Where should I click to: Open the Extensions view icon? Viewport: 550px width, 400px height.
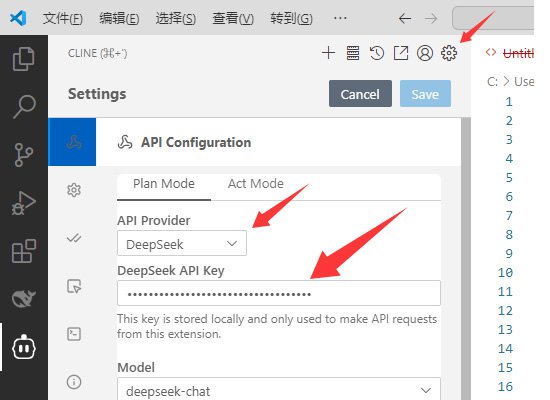pos(24,251)
